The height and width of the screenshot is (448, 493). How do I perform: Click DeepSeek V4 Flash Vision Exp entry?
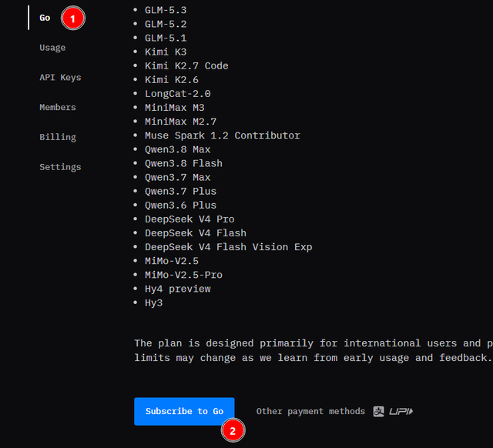[x=229, y=247]
